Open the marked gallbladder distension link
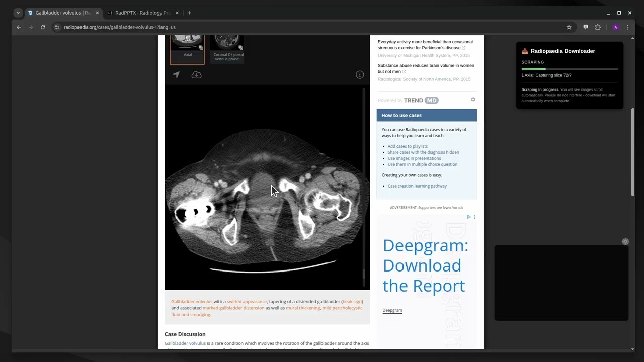 coord(233,308)
